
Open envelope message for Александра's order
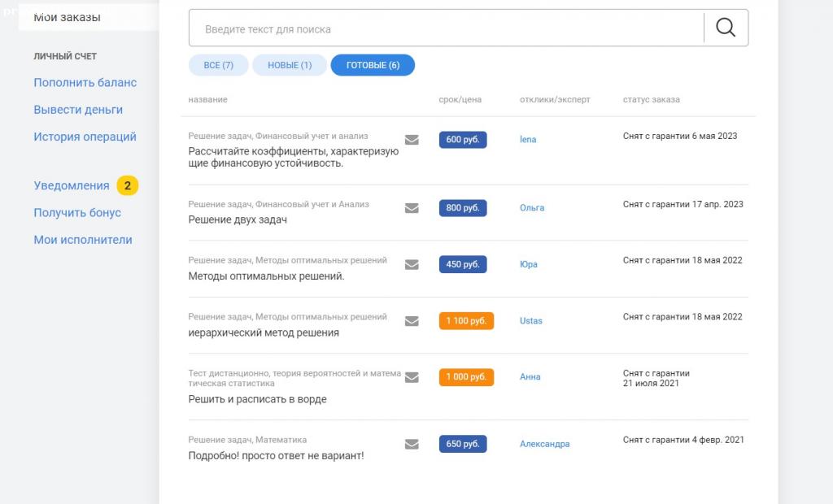(412, 444)
